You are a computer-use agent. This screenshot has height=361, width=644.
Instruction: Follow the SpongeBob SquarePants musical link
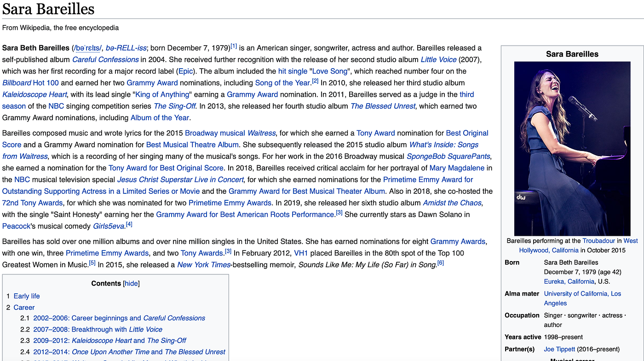pos(448,156)
